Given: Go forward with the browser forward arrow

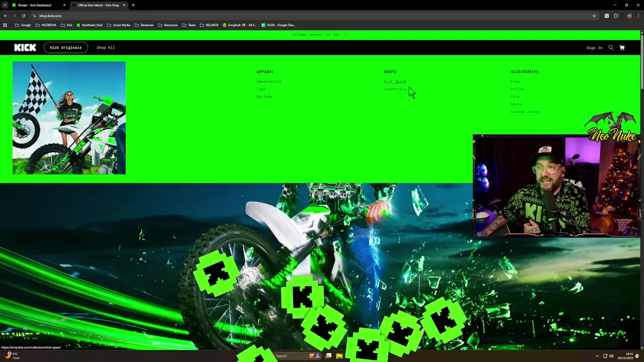Looking at the screenshot, I should (x=14, y=16).
